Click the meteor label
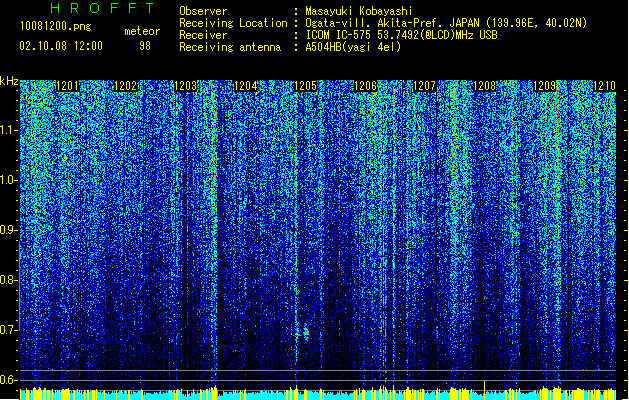This screenshot has width=629, height=400. 142,31
